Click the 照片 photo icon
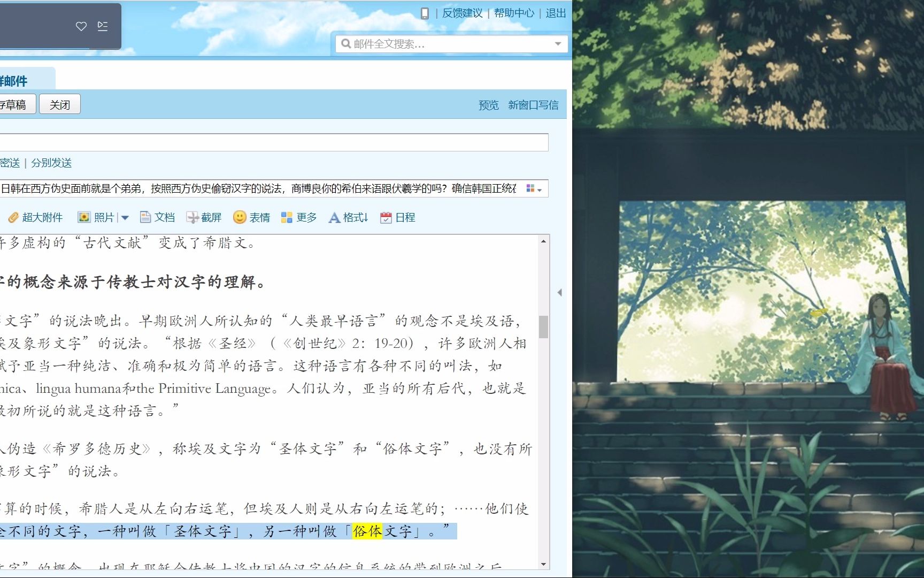Screen dimensions: 924x578 click(84, 217)
